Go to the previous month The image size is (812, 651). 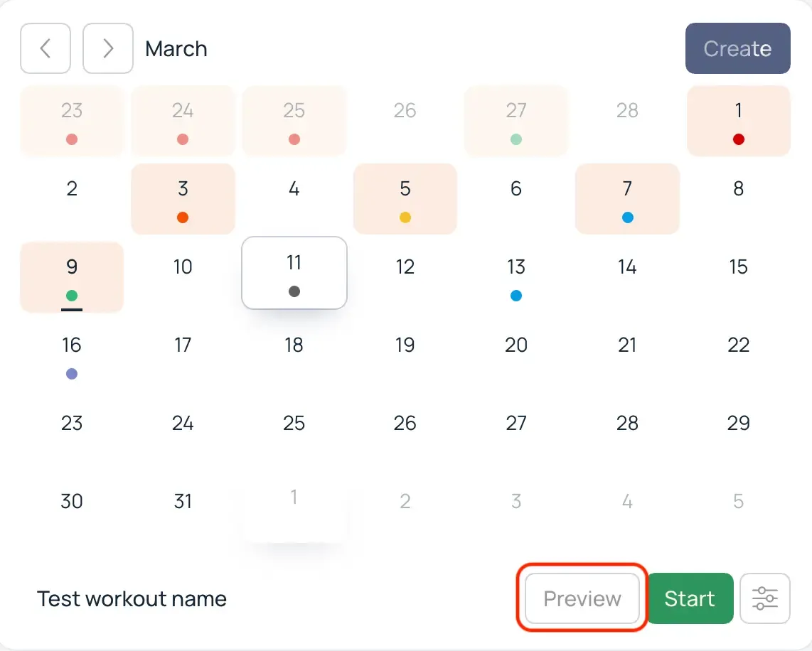[x=45, y=48]
